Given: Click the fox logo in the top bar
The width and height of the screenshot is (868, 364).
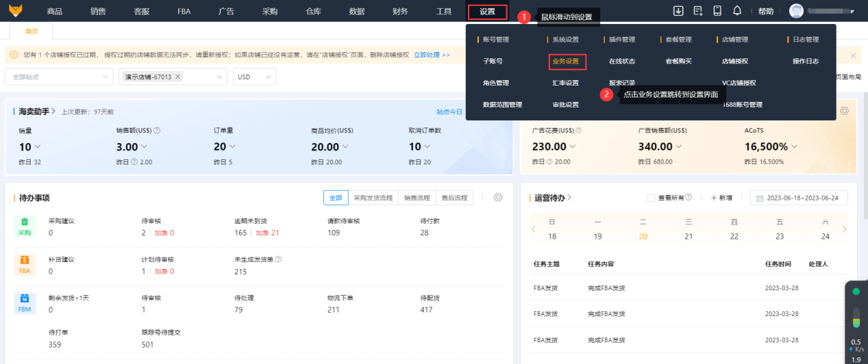Looking at the screenshot, I should pyautogui.click(x=15, y=11).
